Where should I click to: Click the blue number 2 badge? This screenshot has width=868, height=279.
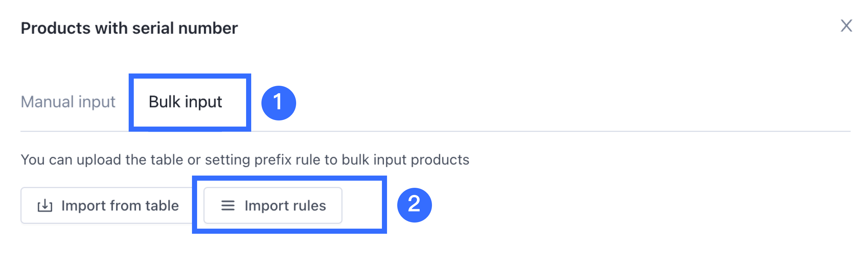coord(414,205)
